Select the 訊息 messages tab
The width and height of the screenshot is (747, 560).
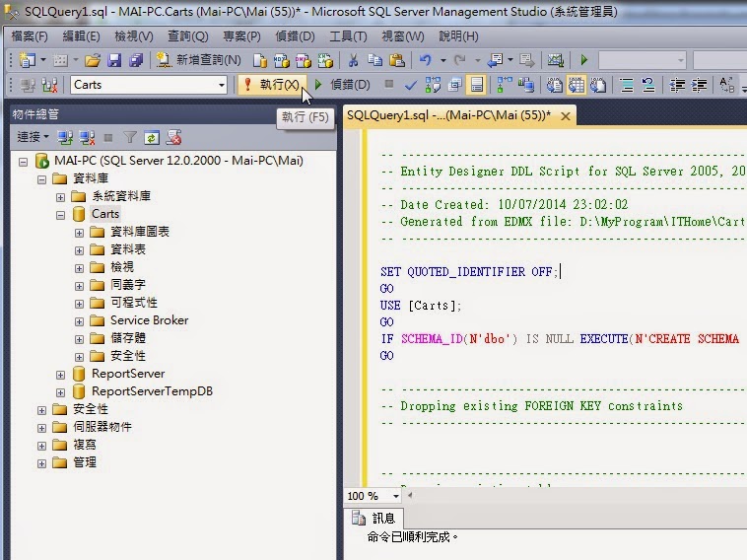(373, 518)
